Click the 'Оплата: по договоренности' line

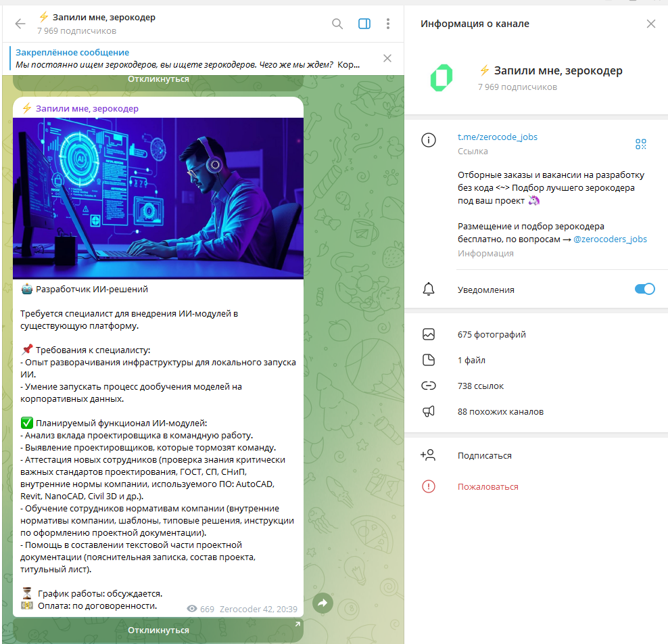(x=97, y=606)
